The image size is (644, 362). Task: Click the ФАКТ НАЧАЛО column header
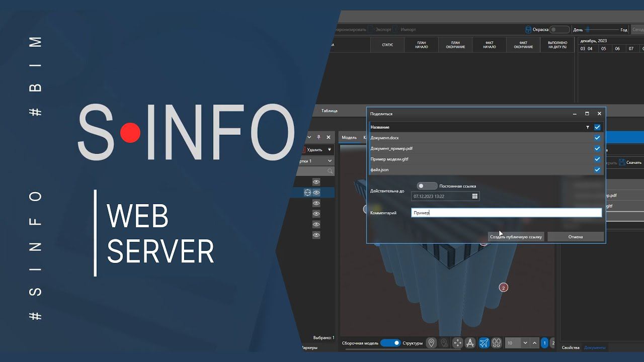coord(490,45)
